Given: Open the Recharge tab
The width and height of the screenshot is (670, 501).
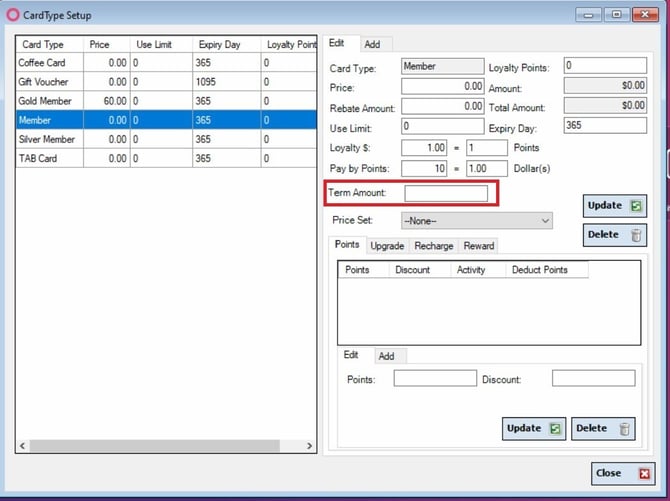Looking at the screenshot, I should click(433, 246).
